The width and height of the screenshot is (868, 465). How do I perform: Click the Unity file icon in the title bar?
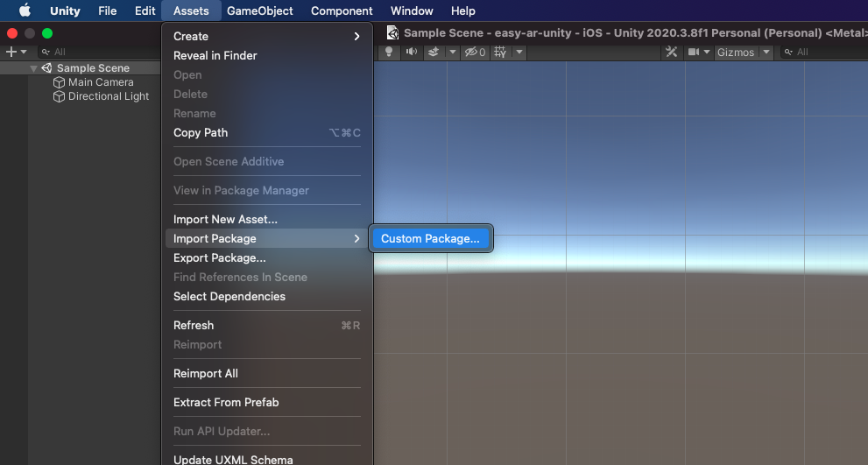click(x=392, y=32)
